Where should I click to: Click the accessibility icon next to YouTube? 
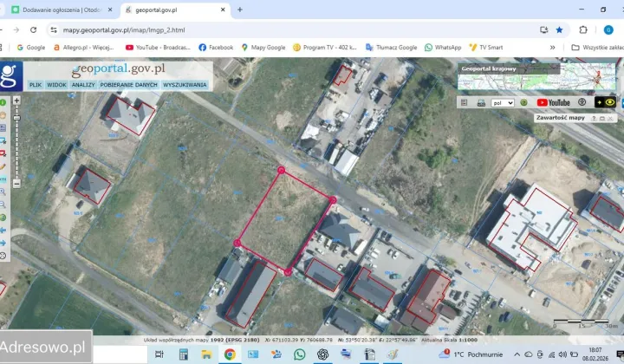(582, 102)
